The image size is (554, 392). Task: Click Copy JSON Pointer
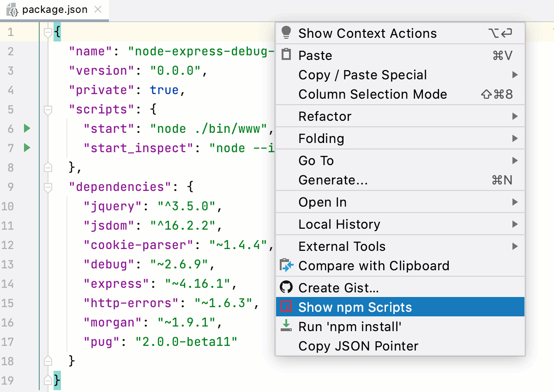[358, 346]
